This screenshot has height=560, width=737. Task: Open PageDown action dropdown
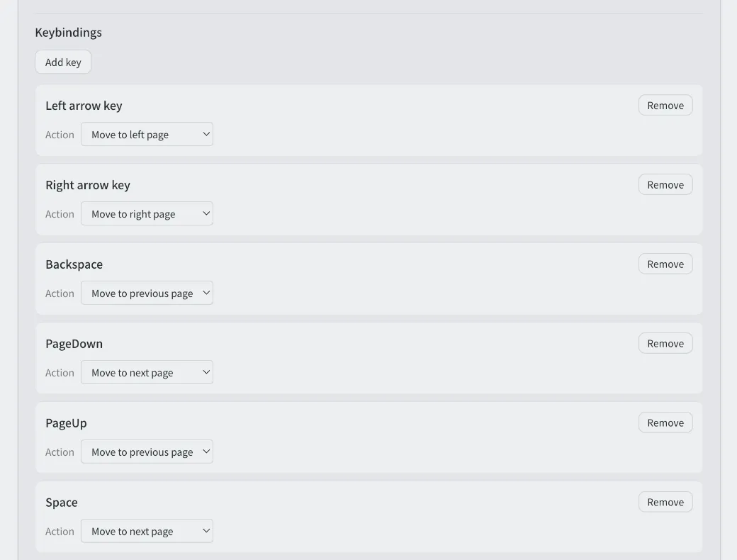tap(147, 372)
